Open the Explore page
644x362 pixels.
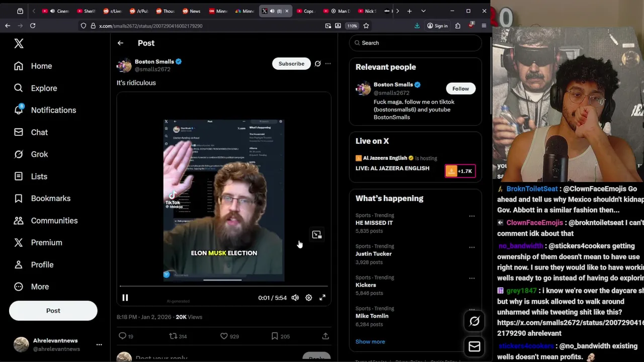(35, 88)
